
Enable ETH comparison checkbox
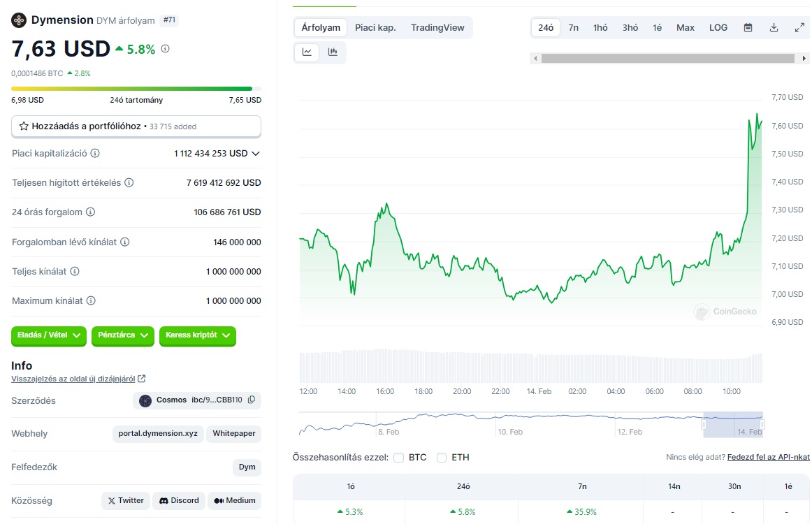click(441, 458)
